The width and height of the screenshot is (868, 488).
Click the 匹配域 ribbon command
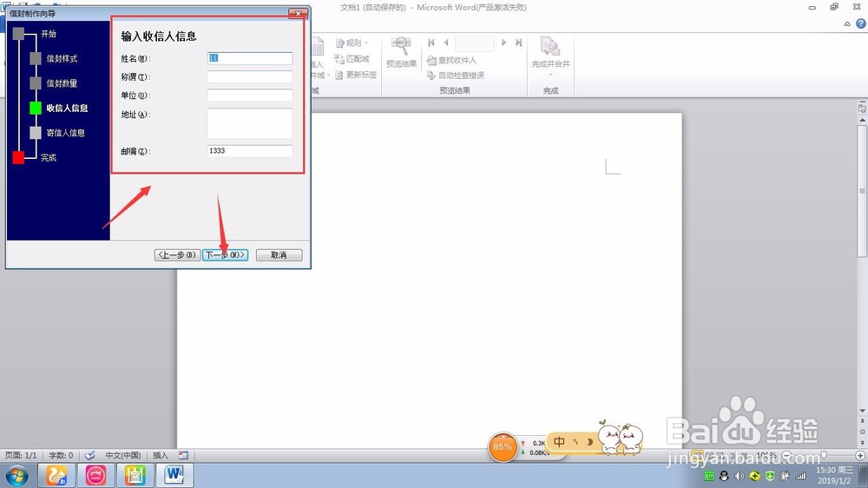point(352,59)
